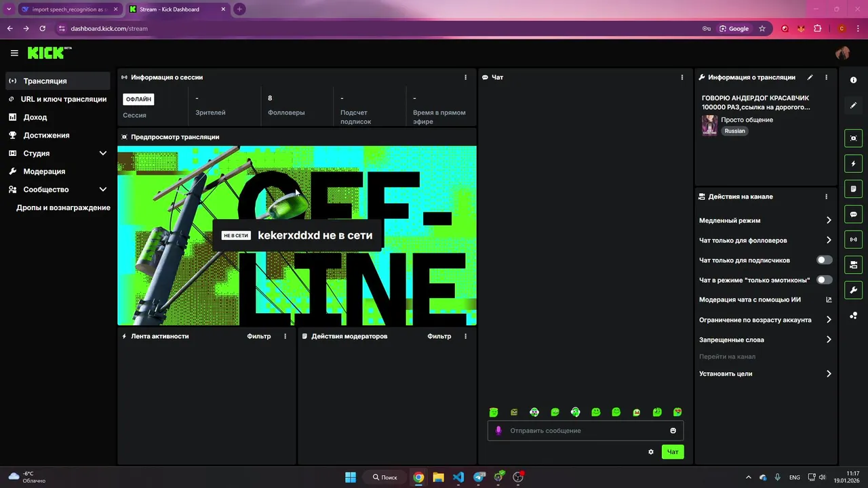Image resolution: width=868 pixels, height=488 pixels.
Task: Open three-dot menu of Действия модераторов panel
Action: pos(465,336)
